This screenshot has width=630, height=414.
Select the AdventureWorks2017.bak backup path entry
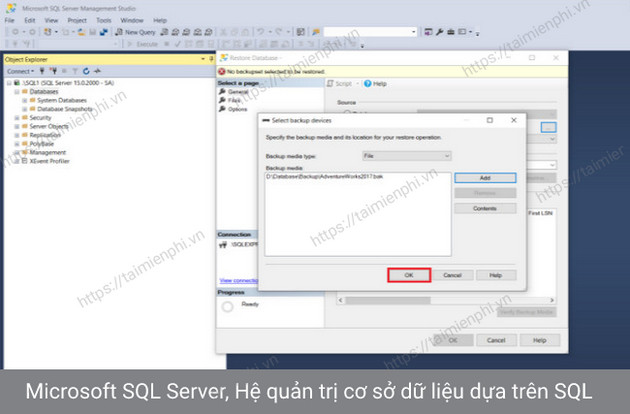(324, 176)
